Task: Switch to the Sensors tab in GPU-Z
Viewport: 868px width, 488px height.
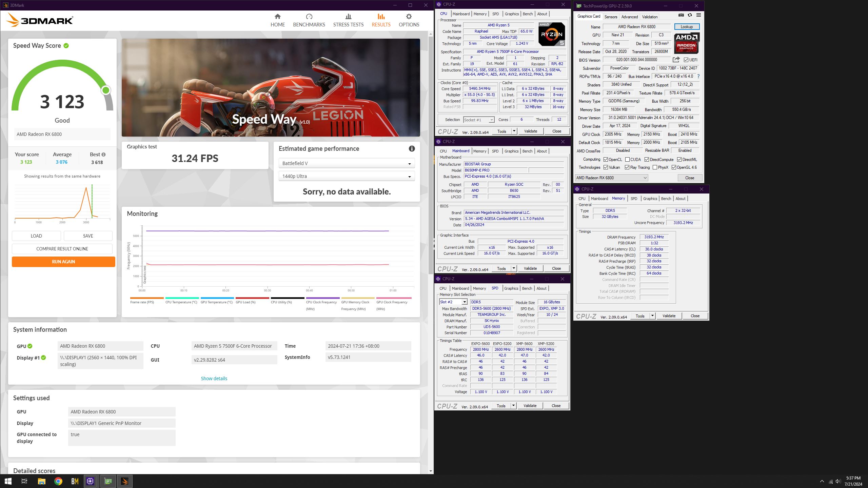Action: 611,17
